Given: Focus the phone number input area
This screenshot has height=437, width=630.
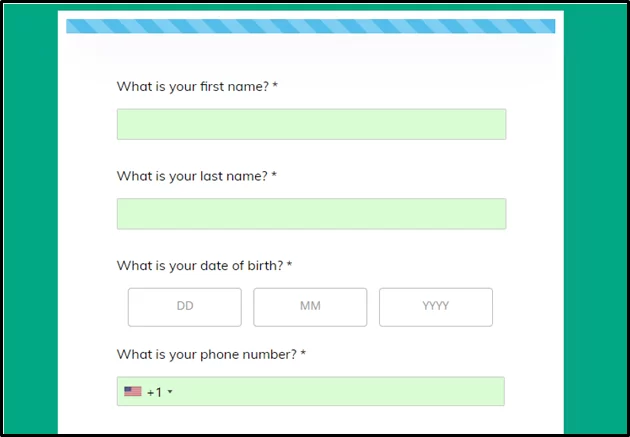Looking at the screenshot, I should 340,392.
